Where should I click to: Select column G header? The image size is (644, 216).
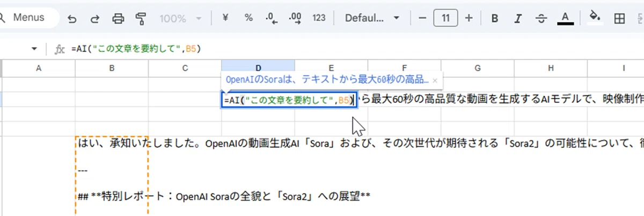tap(477, 68)
